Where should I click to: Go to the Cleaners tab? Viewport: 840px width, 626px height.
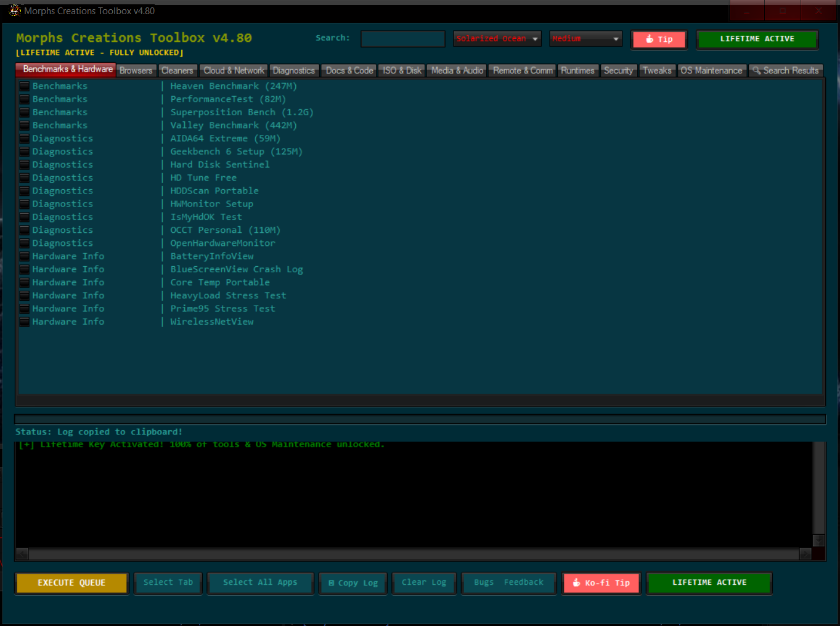coord(177,71)
